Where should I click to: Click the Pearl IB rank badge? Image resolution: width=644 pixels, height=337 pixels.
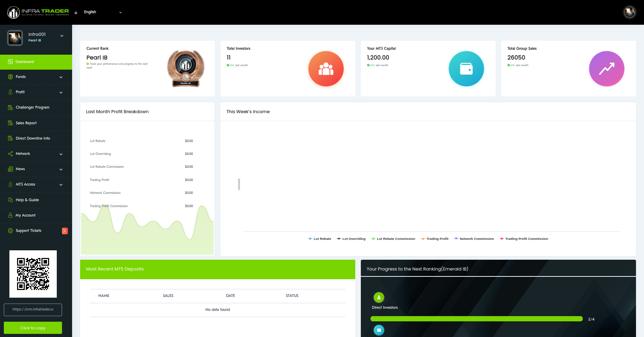(x=186, y=69)
